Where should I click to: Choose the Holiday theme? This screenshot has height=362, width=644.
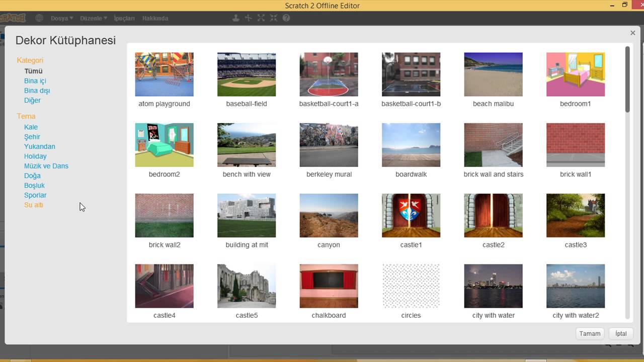(35, 156)
